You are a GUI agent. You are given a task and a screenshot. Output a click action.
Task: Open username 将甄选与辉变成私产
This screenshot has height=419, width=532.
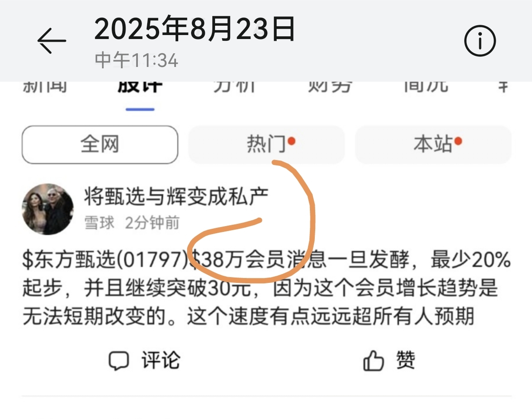click(x=176, y=197)
